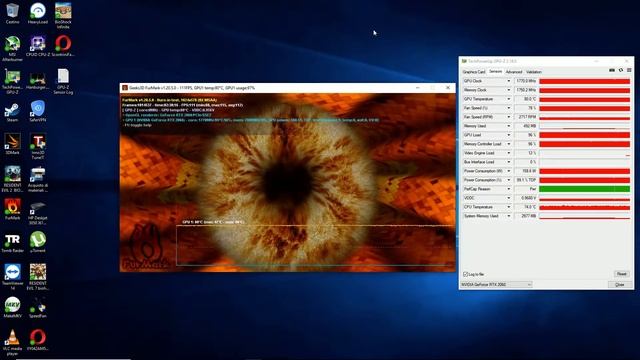Switch to the Graphics Card tab
Screen dimensions: 640x360
pyautogui.click(x=474, y=72)
